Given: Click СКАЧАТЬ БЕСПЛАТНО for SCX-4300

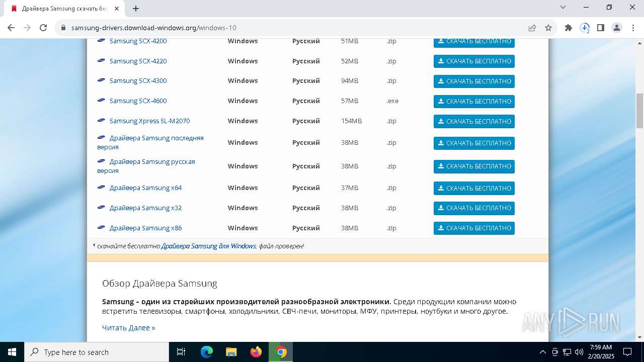Looking at the screenshot, I should click(x=474, y=81).
